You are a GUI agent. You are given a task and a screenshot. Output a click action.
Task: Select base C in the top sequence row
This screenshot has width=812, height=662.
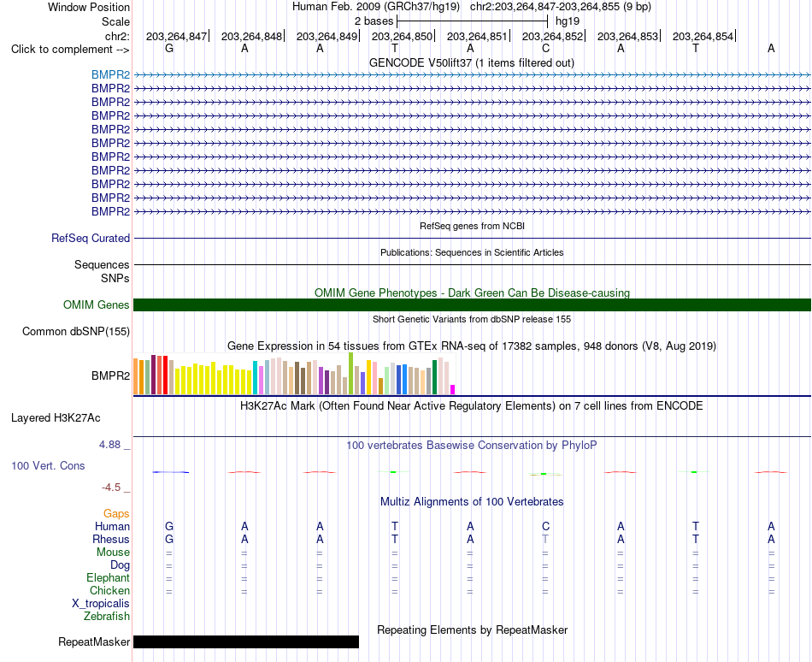click(x=545, y=49)
